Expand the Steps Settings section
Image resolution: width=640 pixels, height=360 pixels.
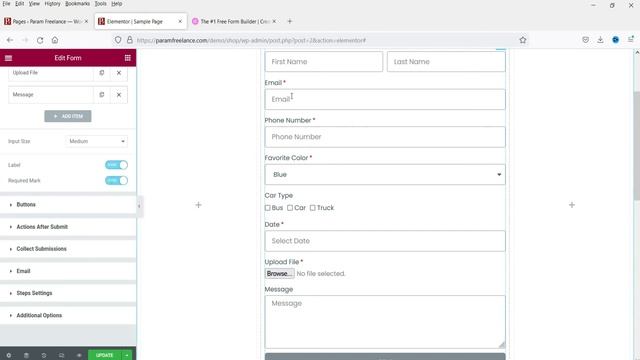click(x=68, y=293)
